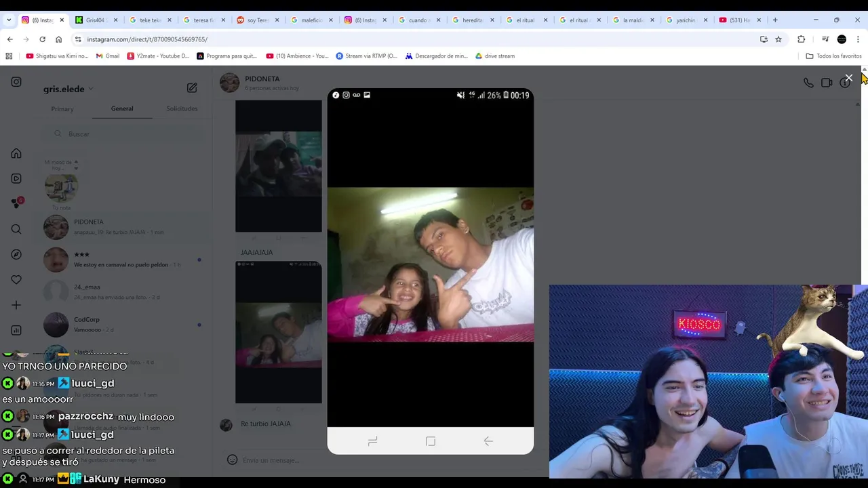The height and width of the screenshot is (488, 868).
Task: Compose a new message with pencil icon
Action: pos(192,87)
